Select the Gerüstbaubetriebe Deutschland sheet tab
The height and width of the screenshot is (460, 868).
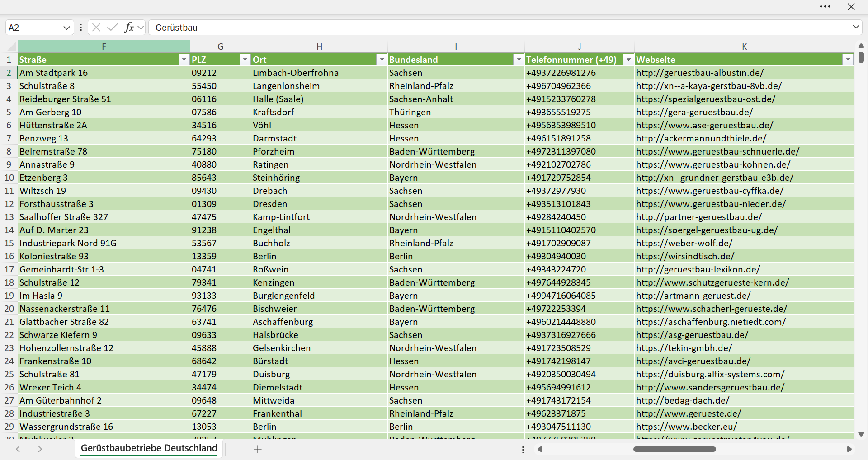149,448
